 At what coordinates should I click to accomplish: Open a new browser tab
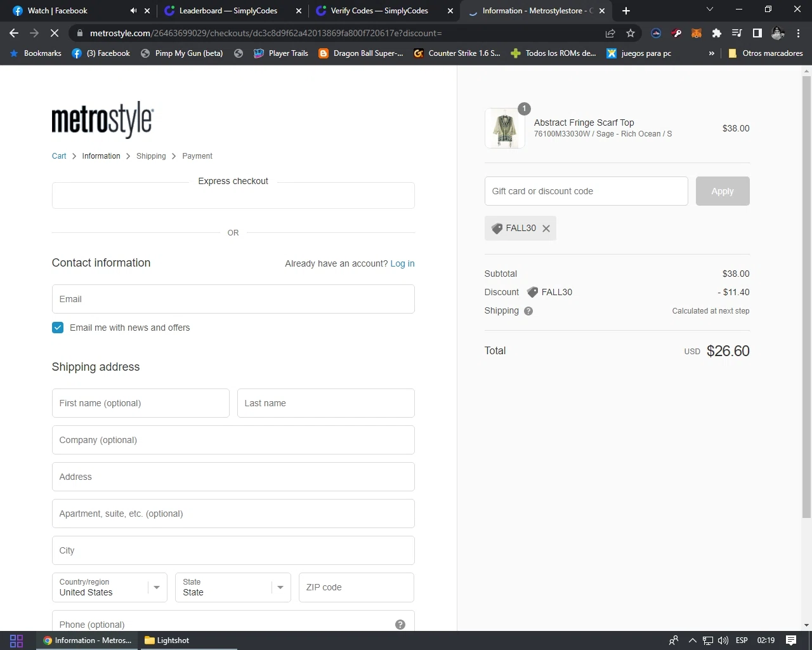click(x=626, y=11)
